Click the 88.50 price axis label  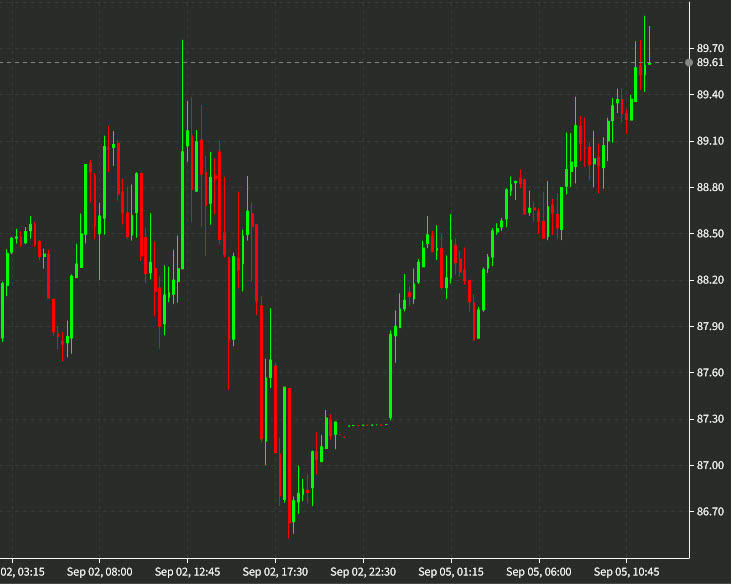click(x=710, y=234)
